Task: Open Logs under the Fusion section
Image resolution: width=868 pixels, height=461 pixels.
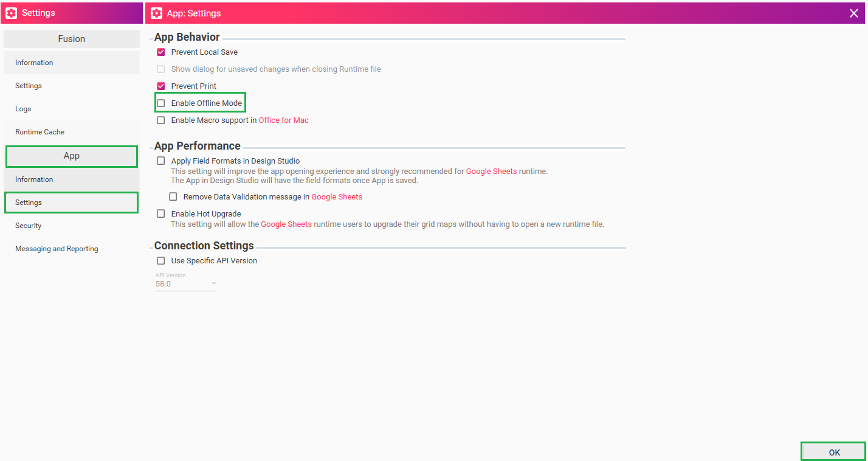Action: tap(23, 109)
